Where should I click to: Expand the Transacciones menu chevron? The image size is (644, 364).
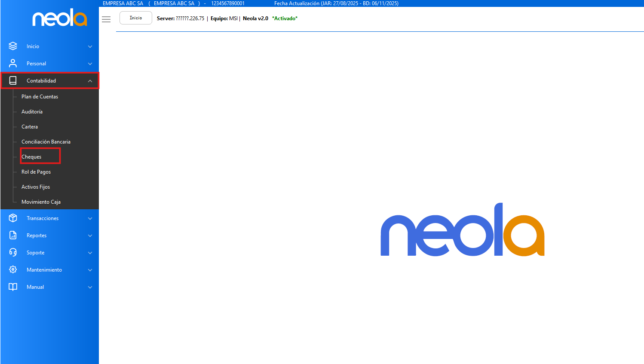tap(90, 218)
